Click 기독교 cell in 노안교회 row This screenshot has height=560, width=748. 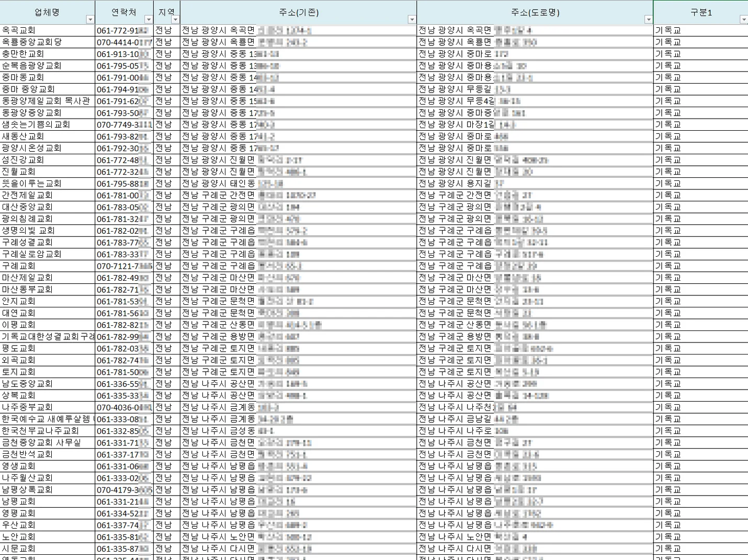click(x=701, y=537)
